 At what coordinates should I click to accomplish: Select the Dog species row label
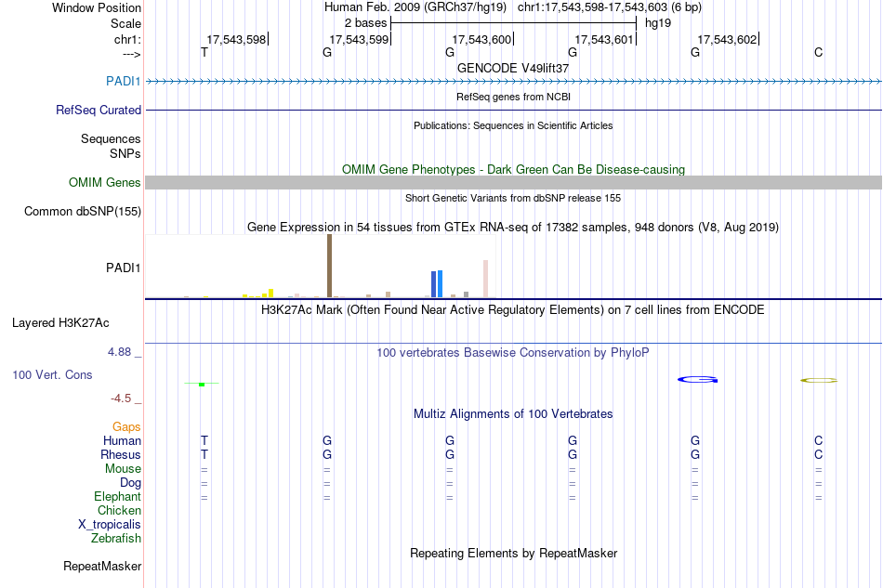click(x=130, y=483)
